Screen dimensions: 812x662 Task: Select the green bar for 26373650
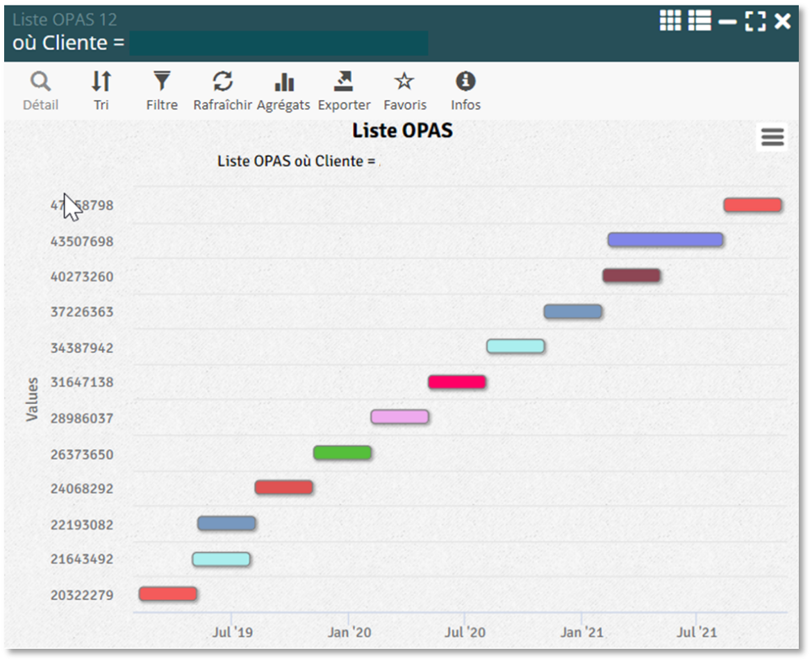(342, 453)
